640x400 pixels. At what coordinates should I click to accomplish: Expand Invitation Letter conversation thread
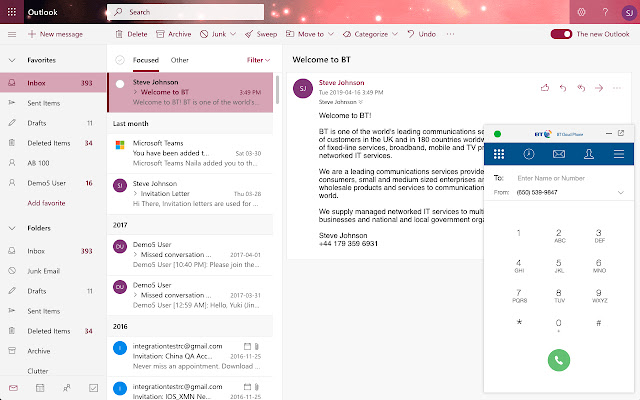tap(135, 193)
